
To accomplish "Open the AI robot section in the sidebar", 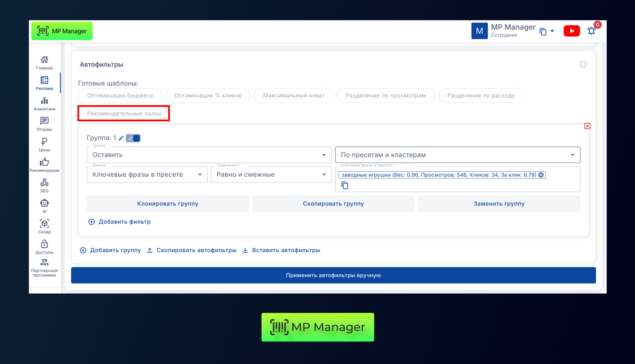I will pyautogui.click(x=44, y=206).
